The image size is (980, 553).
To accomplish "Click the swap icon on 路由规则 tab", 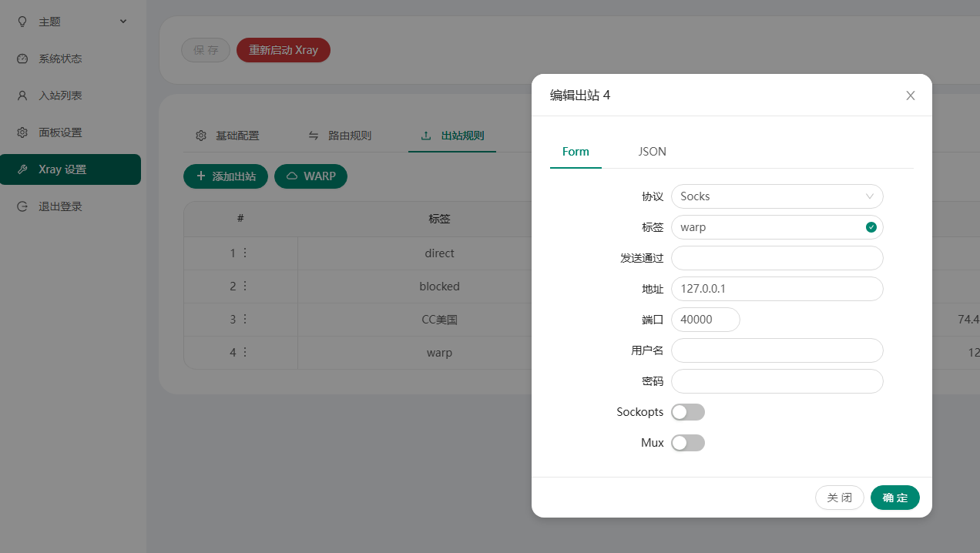I will click(314, 136).
